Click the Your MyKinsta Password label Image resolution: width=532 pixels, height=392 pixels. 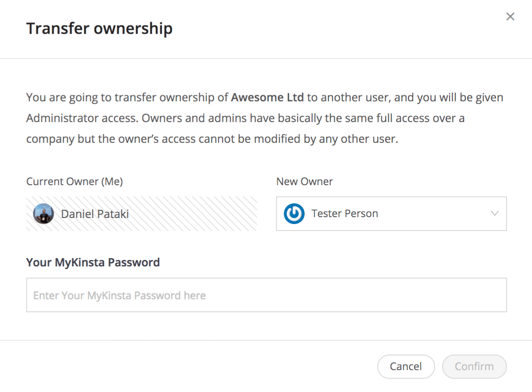93,262
